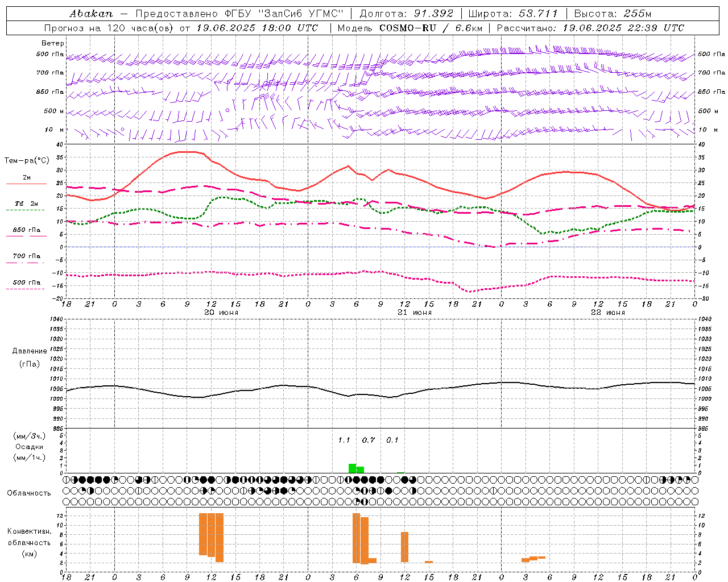Click the "Облачность" cloud cover label
Screen dimensions: 728x582
coord(29,493)
